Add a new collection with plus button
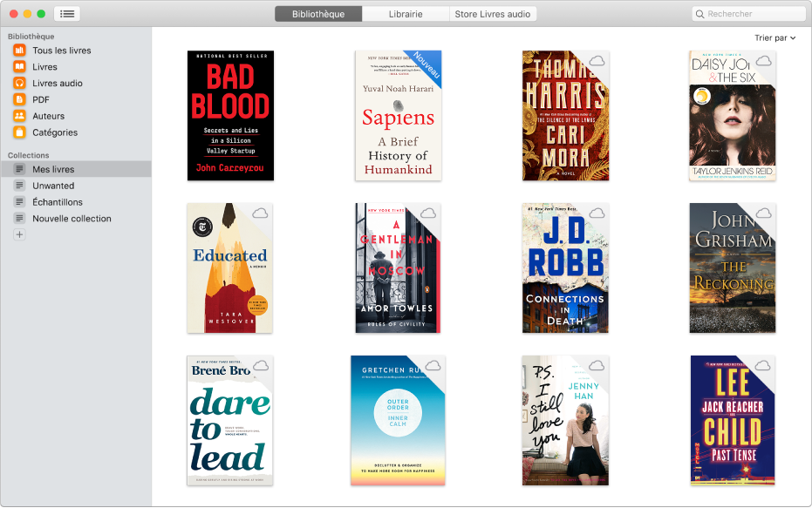Image resolution: width=812 pixels, height=508 pixels. click(19, 235)
